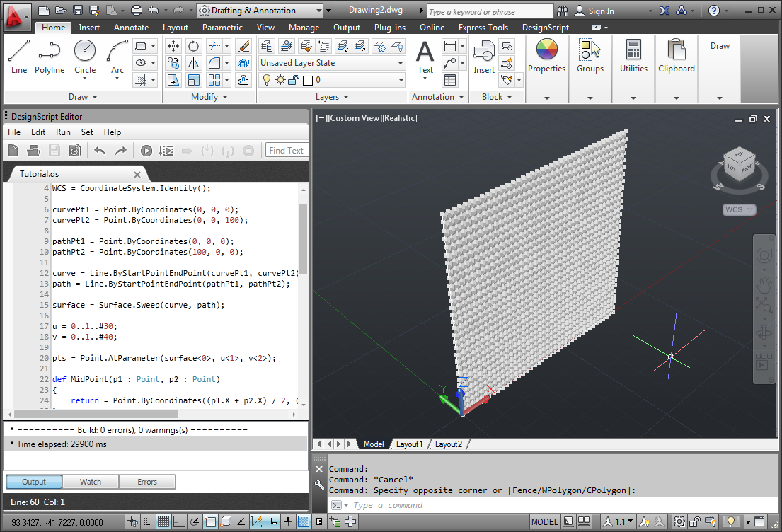782x532 pixels.
Task: Toggle grid display in status bar
Action: click(163, 522)
